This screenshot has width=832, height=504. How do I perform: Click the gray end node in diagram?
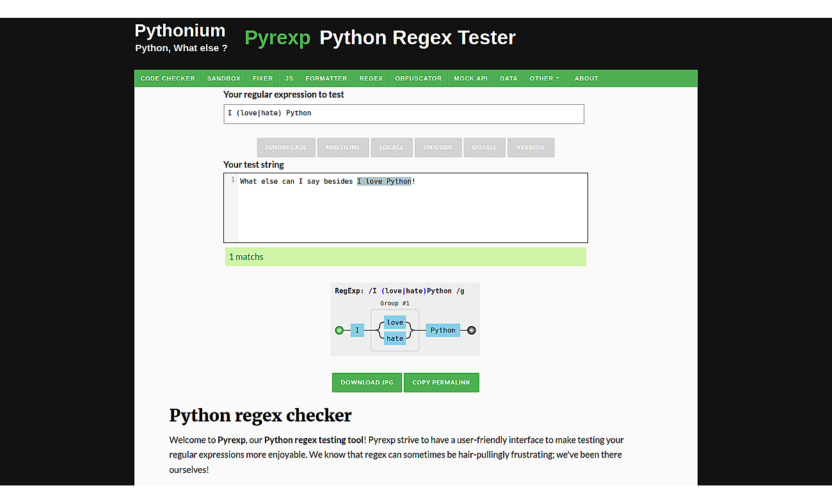coord(472,331)
